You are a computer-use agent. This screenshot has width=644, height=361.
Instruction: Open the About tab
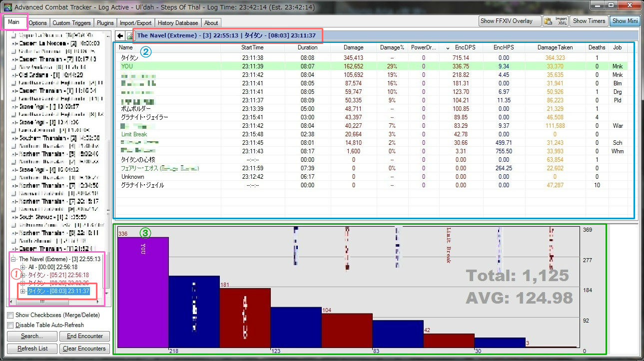(211, 23)
